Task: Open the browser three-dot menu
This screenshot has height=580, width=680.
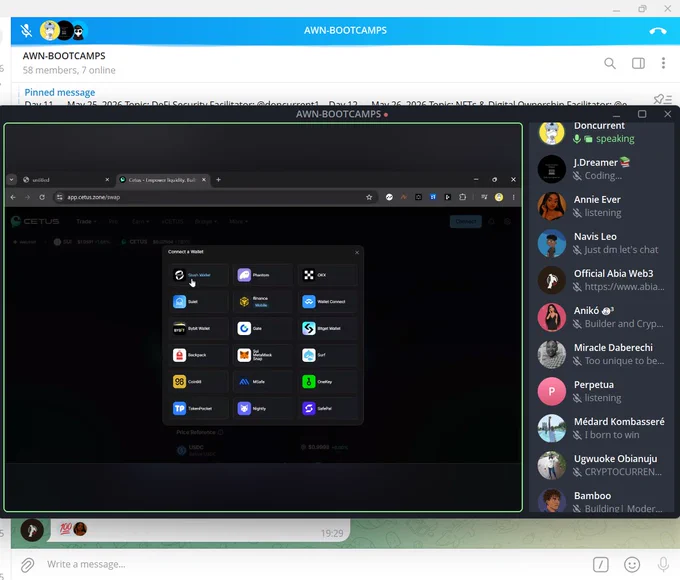Action: [513, 197]
